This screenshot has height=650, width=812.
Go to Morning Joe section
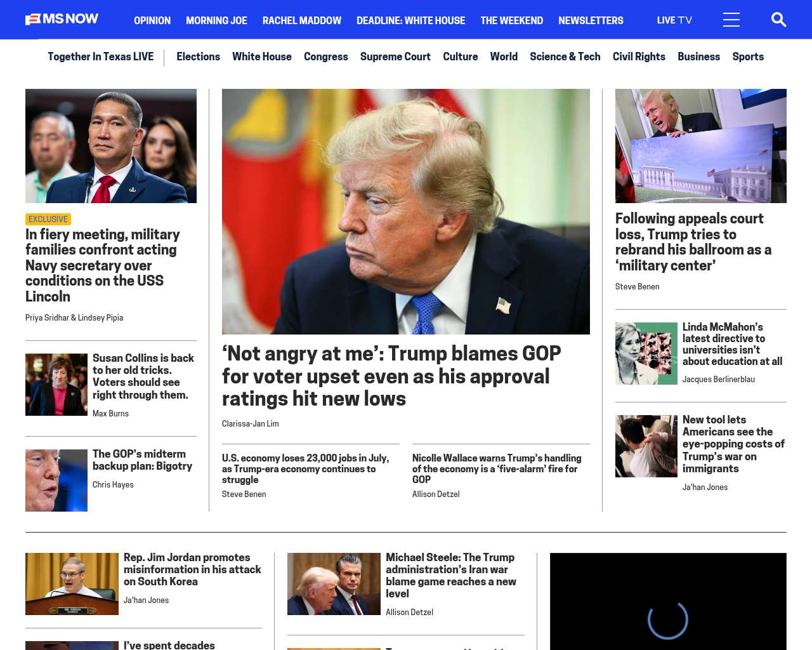[x=216, y=20]
